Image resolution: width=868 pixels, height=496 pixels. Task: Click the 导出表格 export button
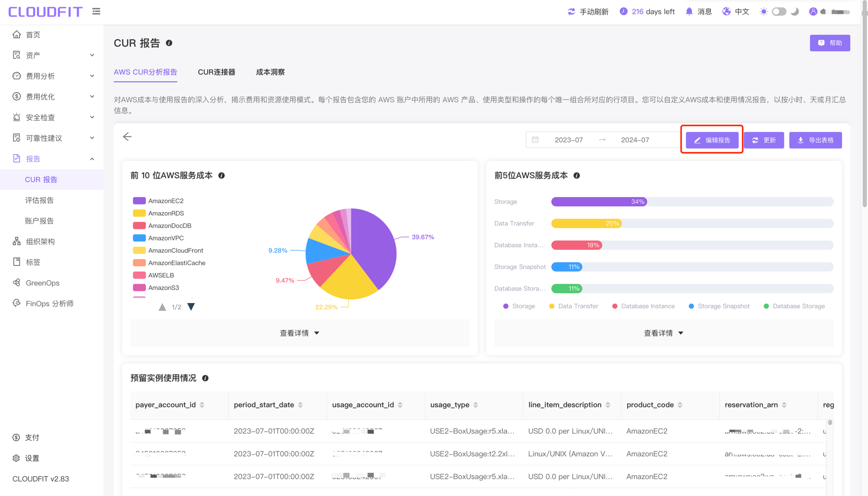coord(815,140)
